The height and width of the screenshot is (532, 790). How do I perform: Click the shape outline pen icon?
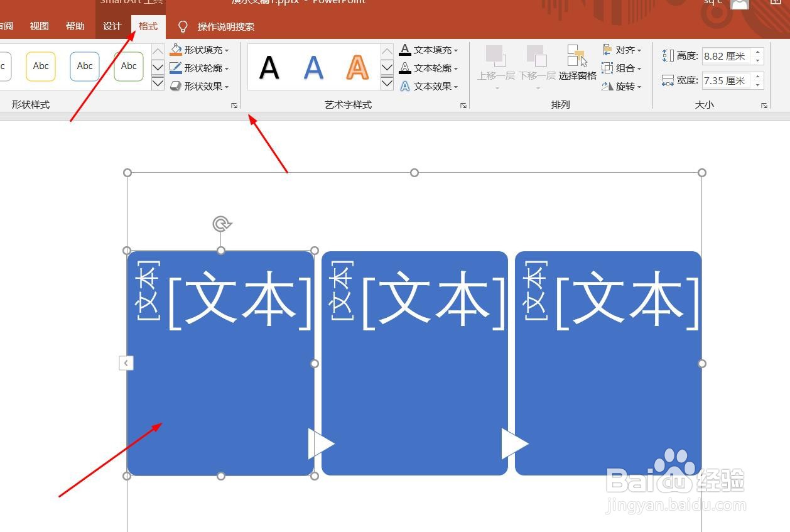click(x=176, y=68)
